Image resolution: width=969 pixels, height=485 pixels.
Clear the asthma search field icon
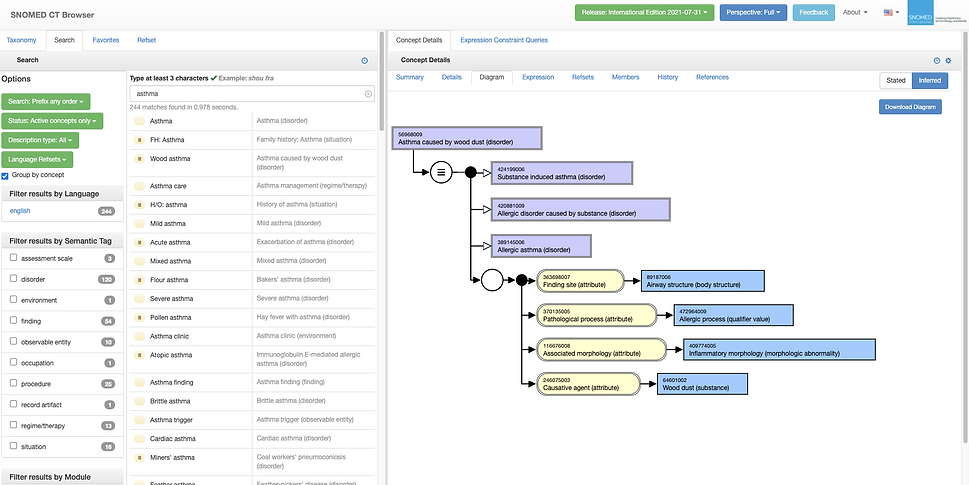click(368, 94)
